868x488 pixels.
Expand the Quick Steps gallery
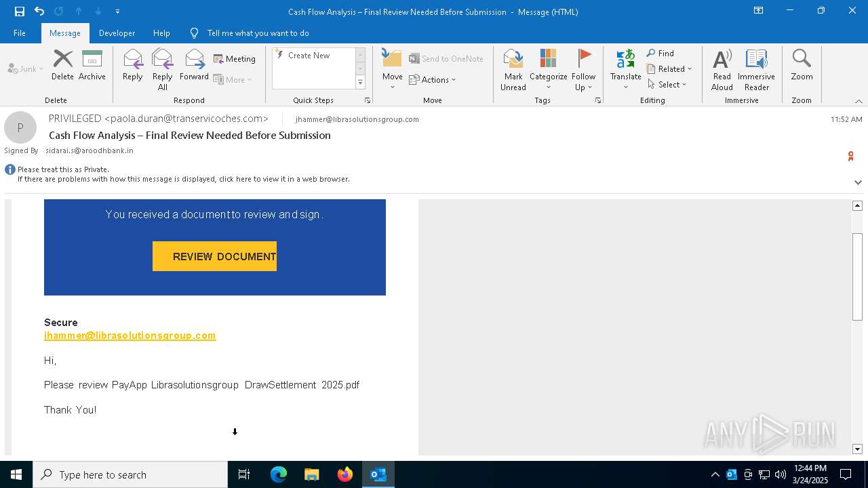tap(360, 83)
